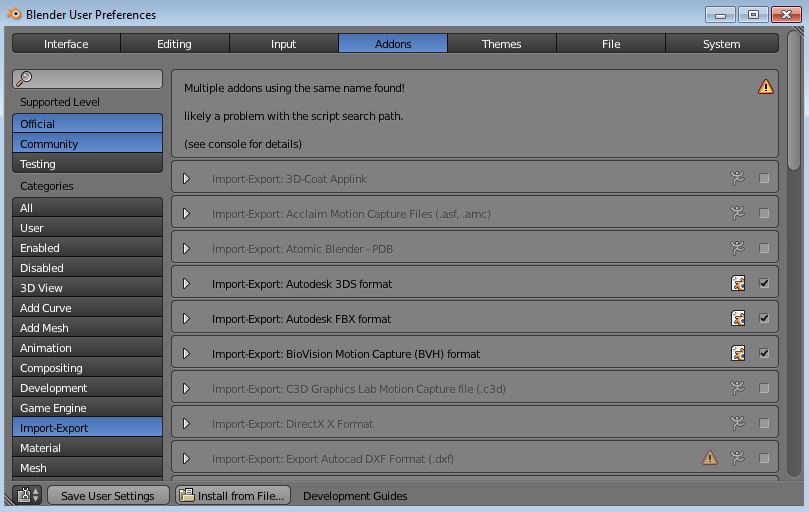The width and height of the screenshot is (809, 512).
Task: Select Add Mesh category
Action: (x=87, y=328)
